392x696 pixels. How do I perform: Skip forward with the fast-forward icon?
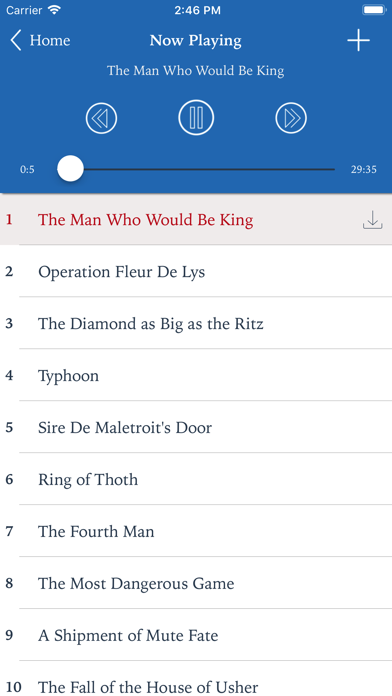(291, 118)
